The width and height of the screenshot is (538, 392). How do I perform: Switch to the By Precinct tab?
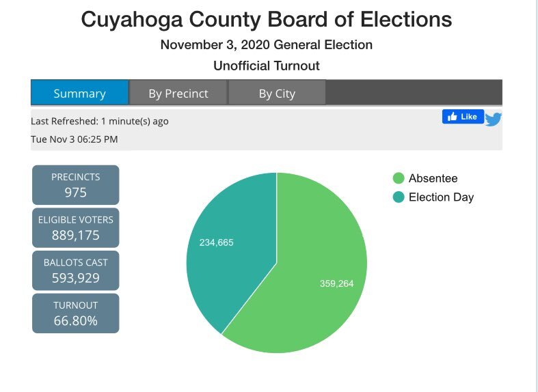(178, 92)
